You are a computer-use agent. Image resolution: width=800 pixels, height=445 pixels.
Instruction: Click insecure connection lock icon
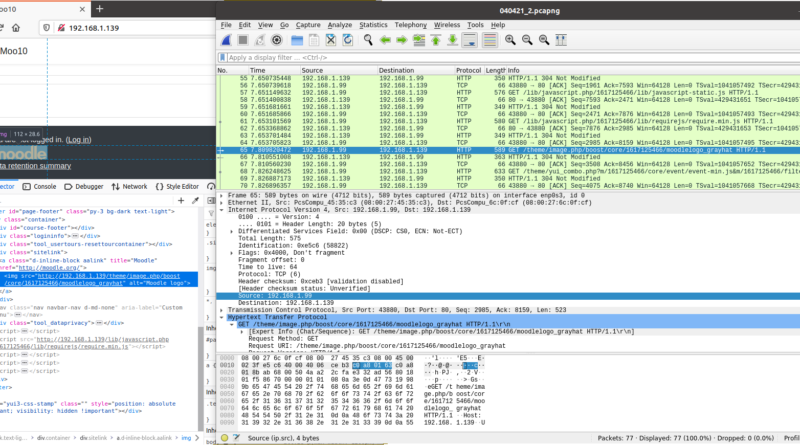[61, 28]
